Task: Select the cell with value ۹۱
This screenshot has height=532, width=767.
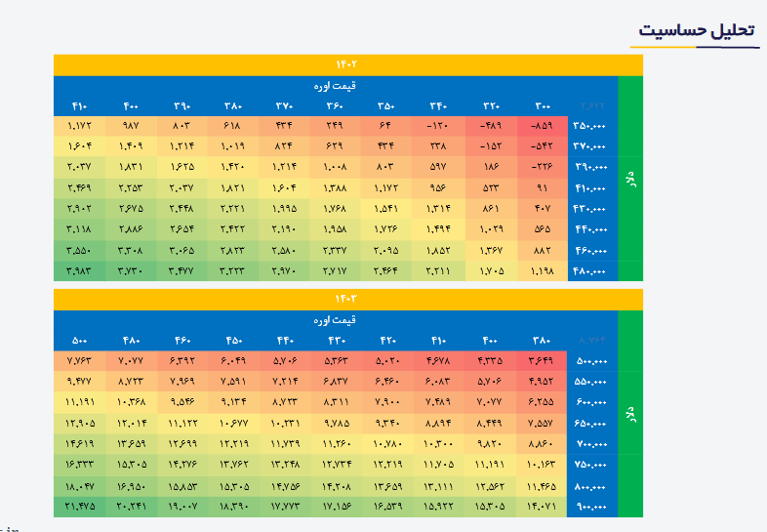Action: (x=542, y=187)
